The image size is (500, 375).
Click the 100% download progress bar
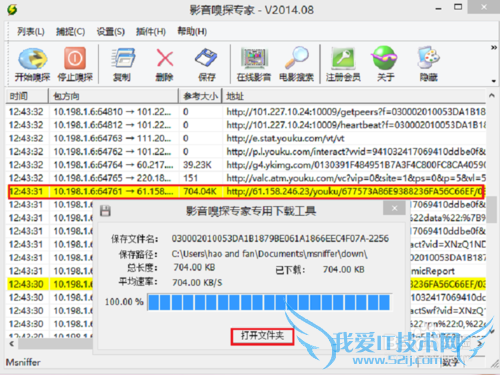(x=269, y=302)
